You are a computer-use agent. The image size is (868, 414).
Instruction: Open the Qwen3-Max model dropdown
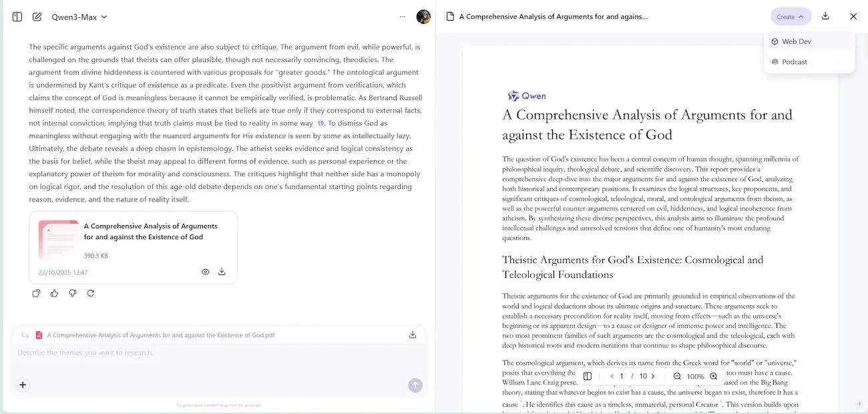79,17
